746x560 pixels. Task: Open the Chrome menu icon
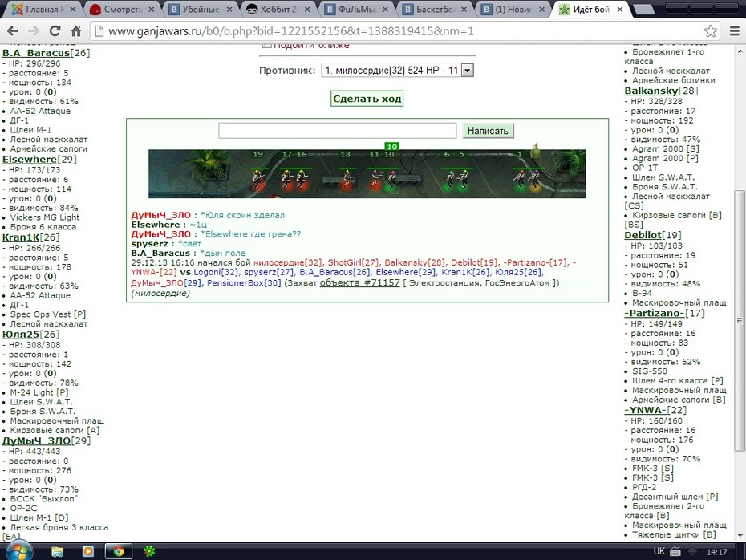pos(735,31)
